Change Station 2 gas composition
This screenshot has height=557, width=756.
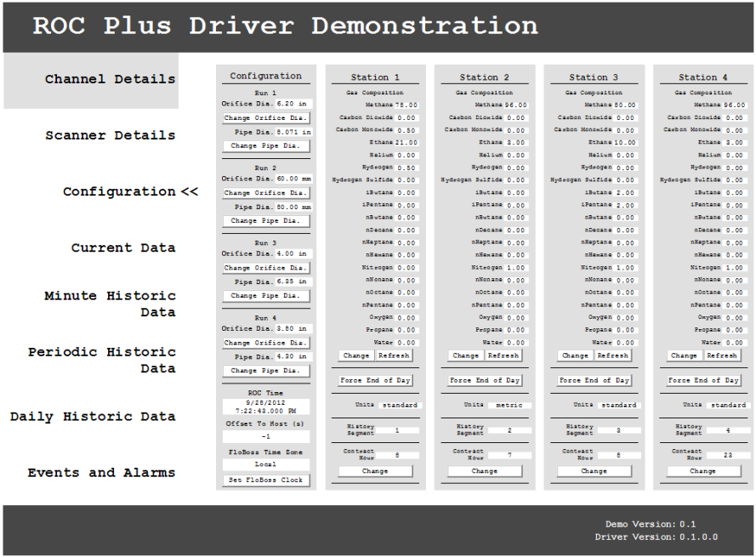tap(465, 356)
